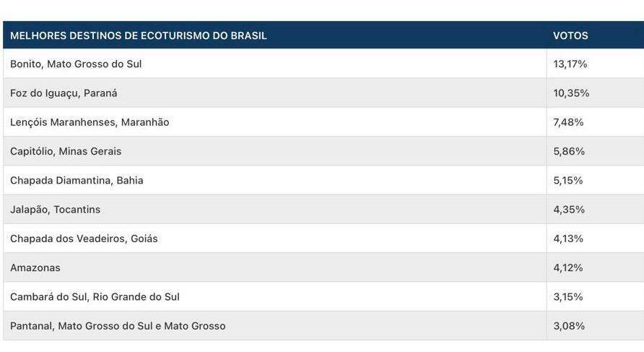Select Chapada Diamantina, Bahia destination
The image size is (644, 352).
[77, 180]
